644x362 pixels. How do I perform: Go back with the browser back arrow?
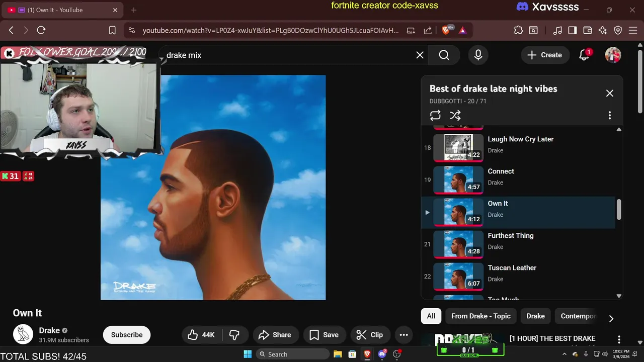tap(11, 30)
